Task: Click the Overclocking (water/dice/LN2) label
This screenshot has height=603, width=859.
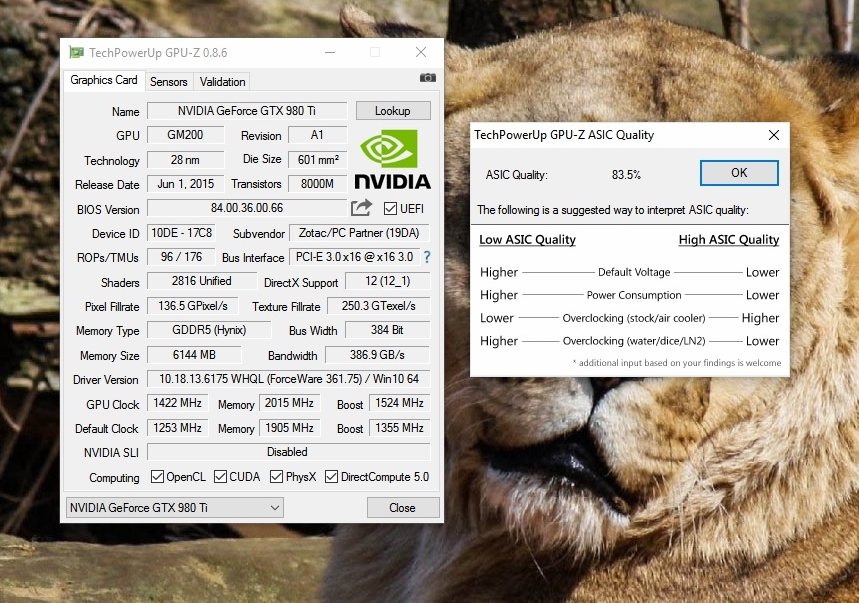Action: [x=634, y=341]
